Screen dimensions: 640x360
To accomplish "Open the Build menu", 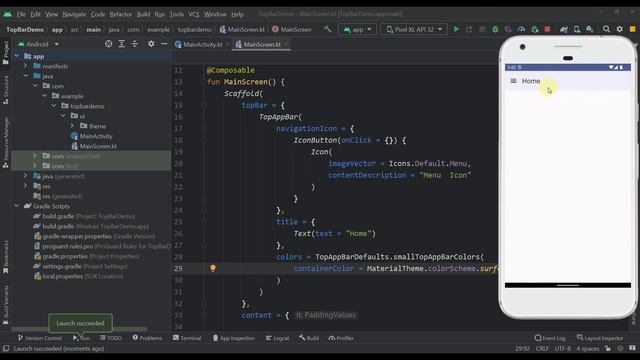I will (143, 14).
